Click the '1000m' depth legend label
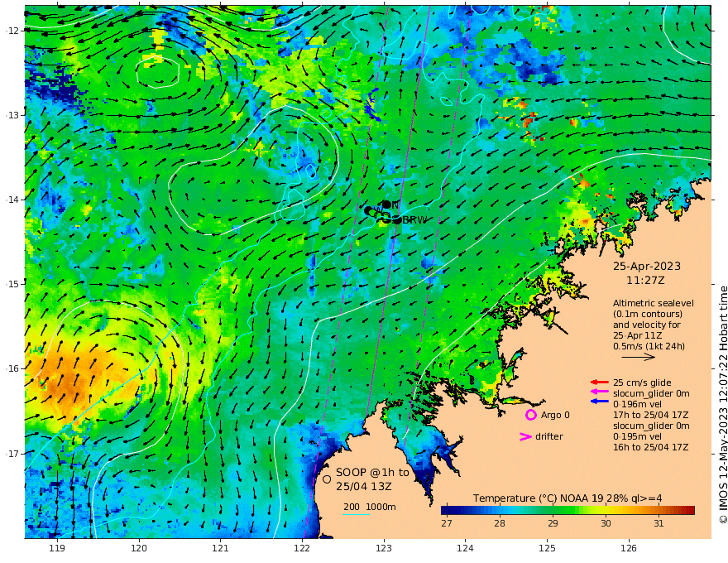The width and height of the screenshot is (728, 563). pyautogui.click(x=381, y=507)
